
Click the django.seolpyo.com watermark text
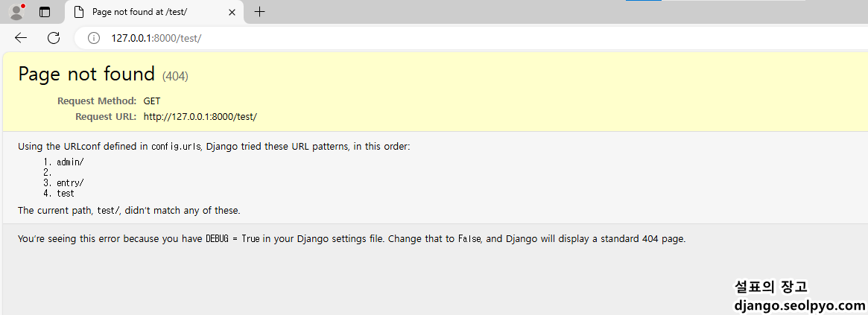(x=799, y=305)
